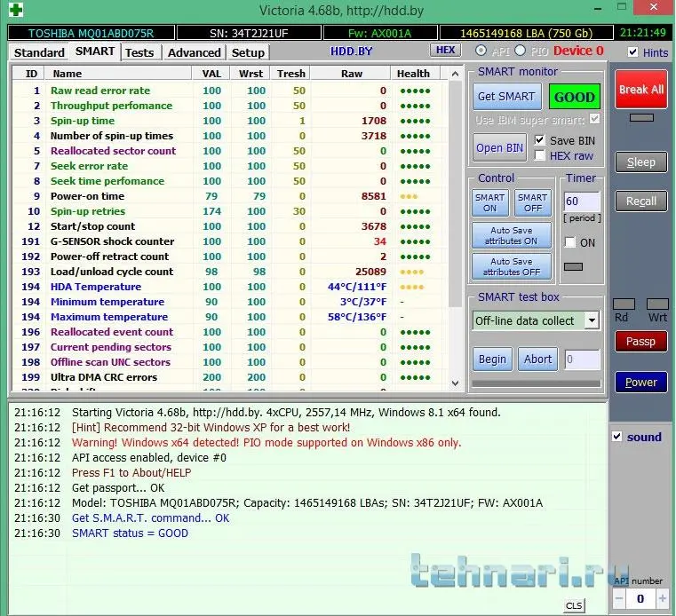Switch to the SMART tab
The height and width of the screenshot is (616, 676).
(95, 51)
